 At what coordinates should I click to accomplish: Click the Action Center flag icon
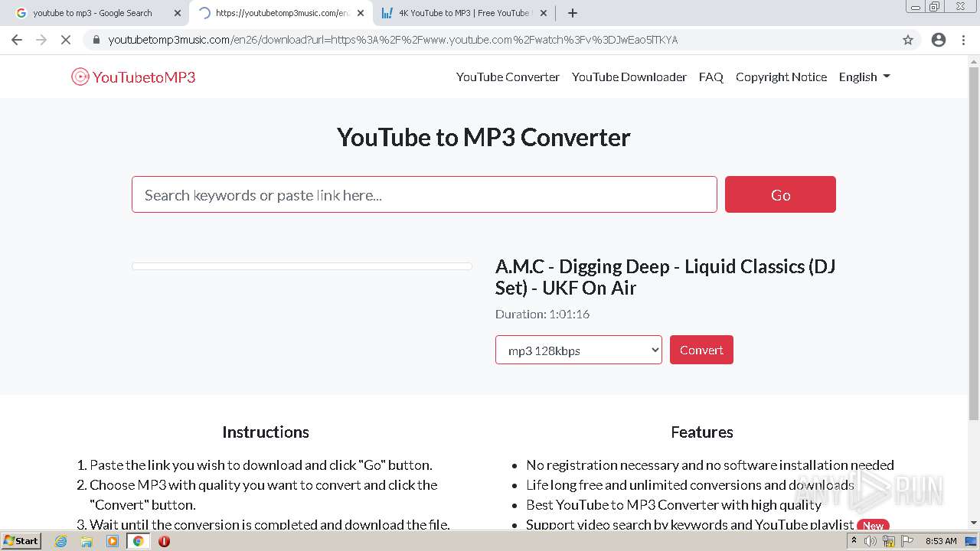[907, 541]
